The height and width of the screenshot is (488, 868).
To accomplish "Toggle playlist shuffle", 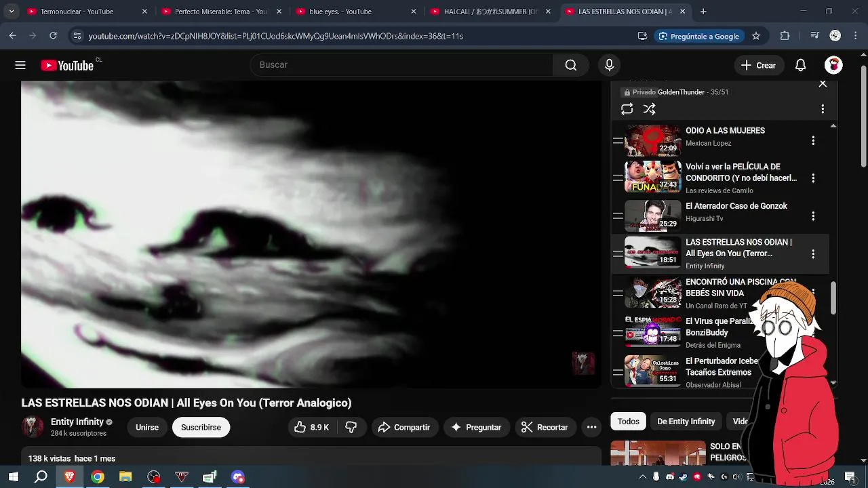I will pyautogui.click(x=649, y=109).
